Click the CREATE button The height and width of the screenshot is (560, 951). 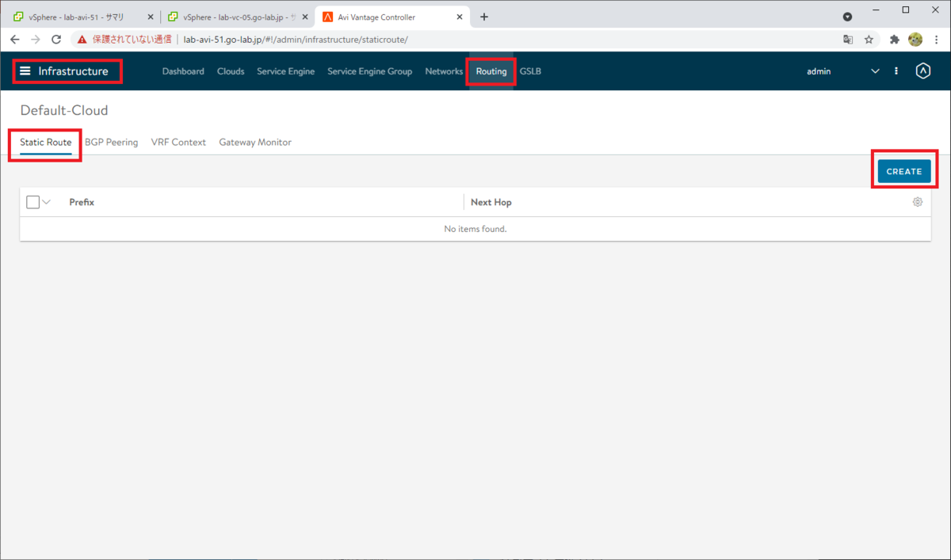click(904, 171)
